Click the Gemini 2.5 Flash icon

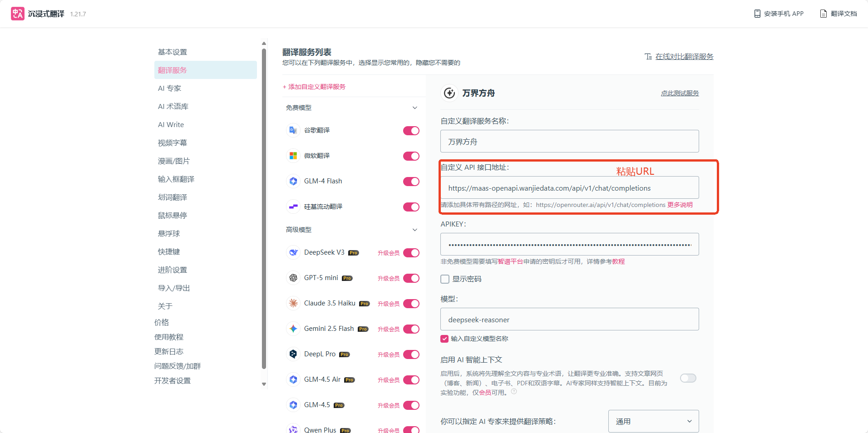click(x=293, y=329)
